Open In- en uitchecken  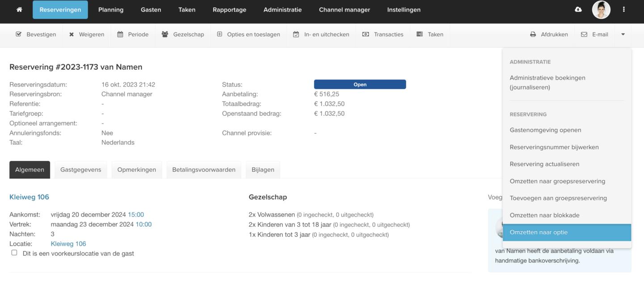coord(321,34)
